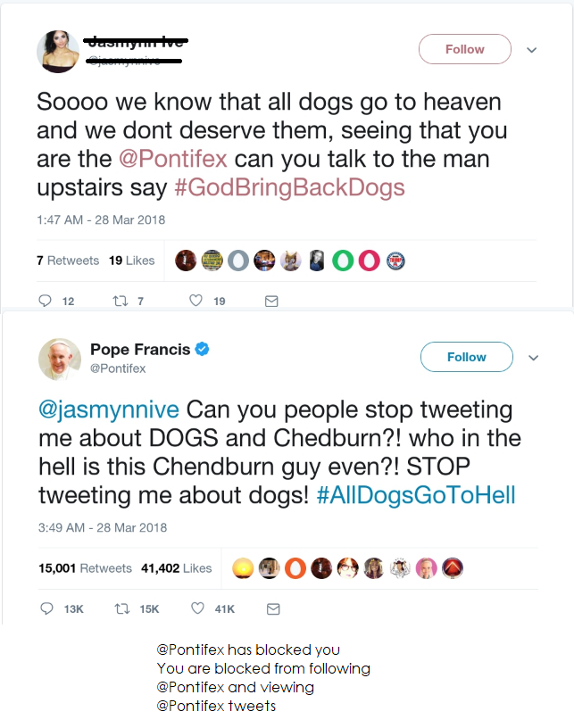Direct message the first tweet via envelope
Viewport: 574px width, 728px height.
pyautogui.click(x=271, y=302)
